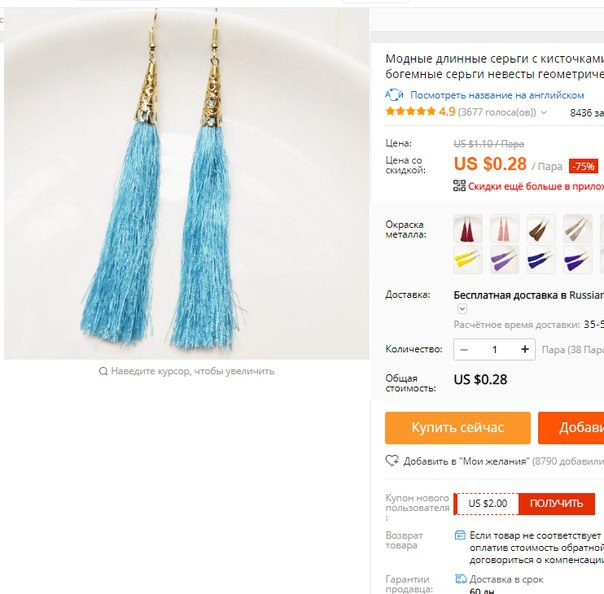Click the orange Купить сейчас button
The image size is (604, 594).
pyautogui.click(x=458, y=428)
